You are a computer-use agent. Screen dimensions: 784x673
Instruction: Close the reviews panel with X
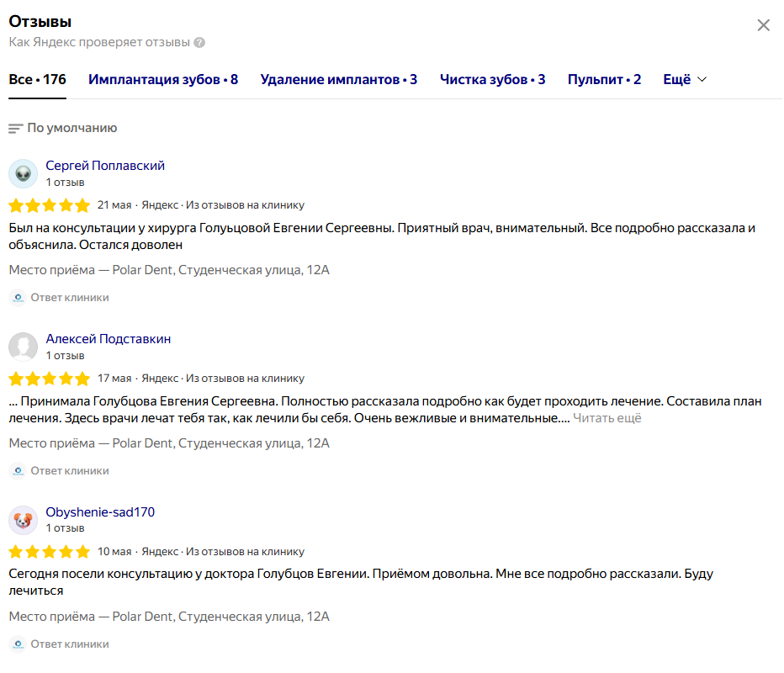tap(763, 25)
